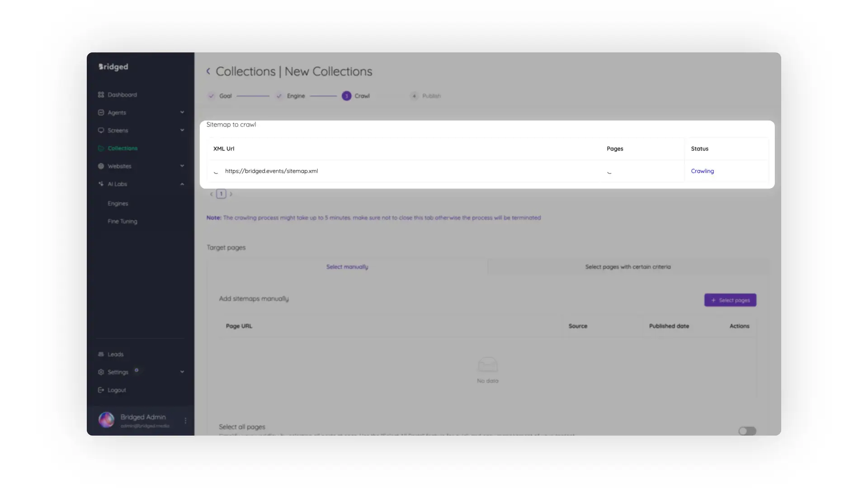Viewport: 868px width, 488px height.
Task: Click the Agents sidebar icon
Action: point(101,113)
